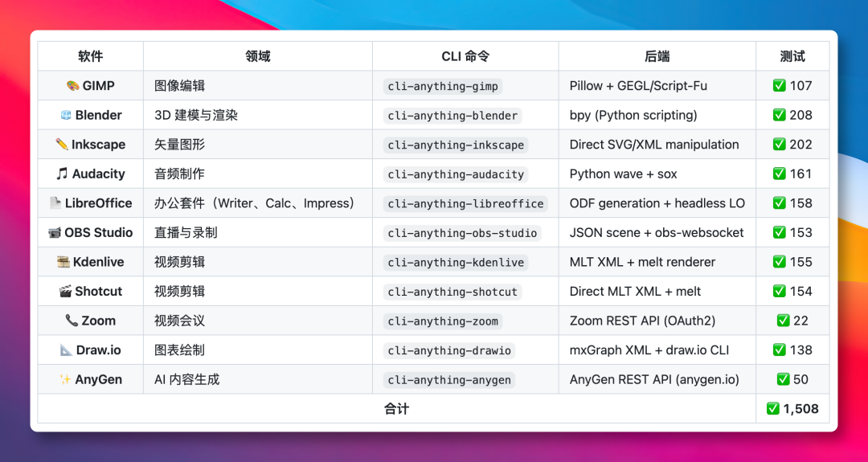This screenshot has height=462, width=868.
Task: Click green checkmark next to 22
Action: pyautogui.click(x=784, y=321)
